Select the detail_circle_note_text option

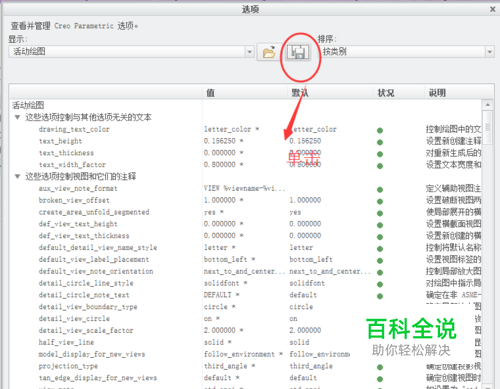pyautogui.click(x=84, y=295)
